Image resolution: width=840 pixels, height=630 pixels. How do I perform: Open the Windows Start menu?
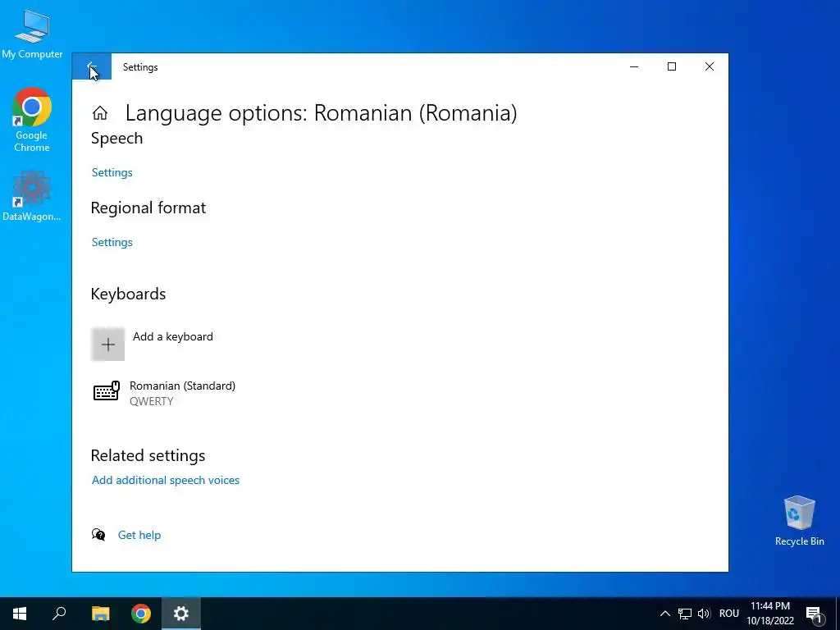click(x=20, y=614)
